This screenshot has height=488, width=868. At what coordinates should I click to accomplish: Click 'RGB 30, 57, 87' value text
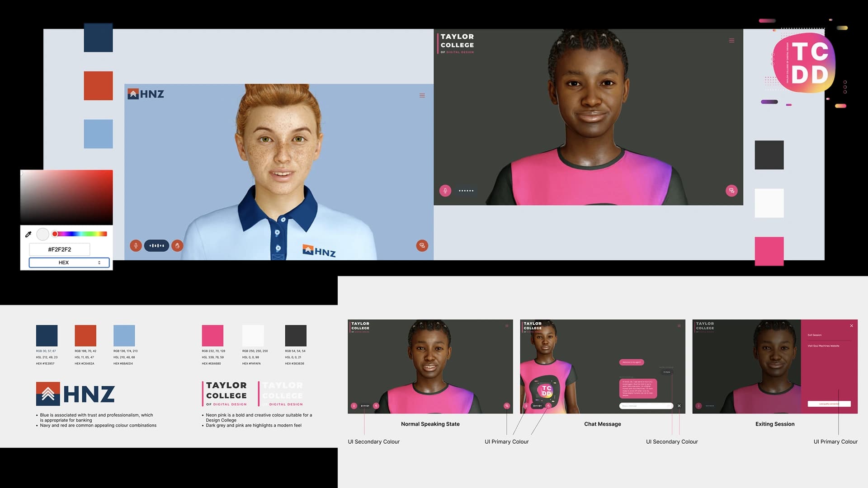click(46, 351)
